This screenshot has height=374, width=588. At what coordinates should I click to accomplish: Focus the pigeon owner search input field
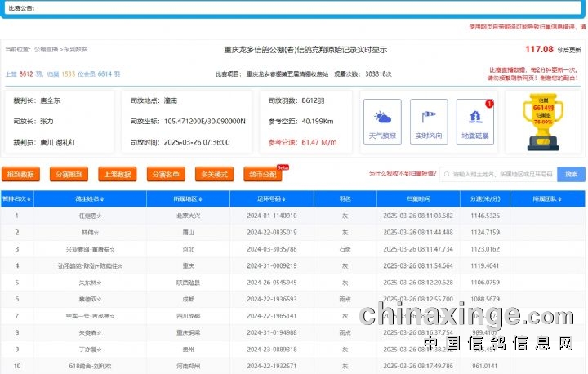[502, 174]
